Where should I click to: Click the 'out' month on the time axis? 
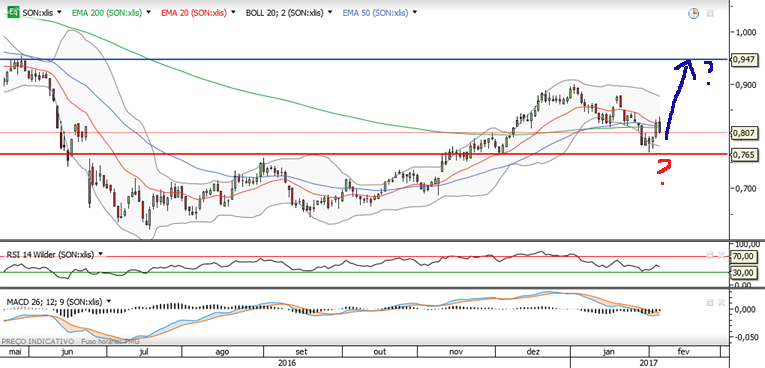[380, 351]
